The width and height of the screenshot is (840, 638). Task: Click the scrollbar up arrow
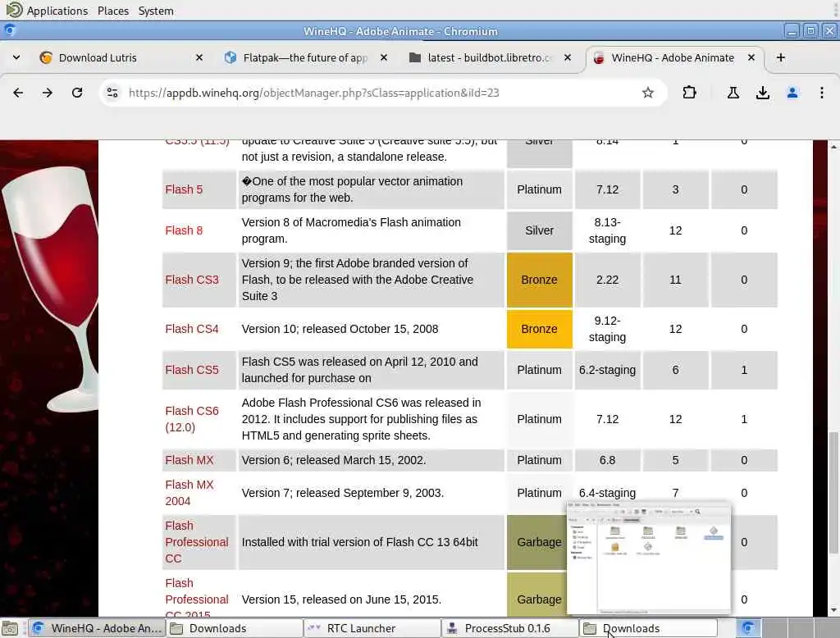pos(833,146)
